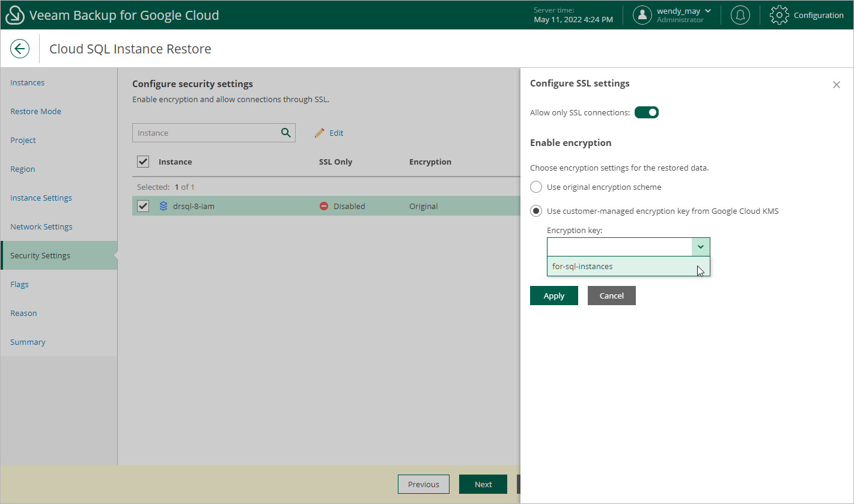Image resolution: width=854 pixels, height=504 pixels.
Task: Open the Region step
Action: point(22,169)
